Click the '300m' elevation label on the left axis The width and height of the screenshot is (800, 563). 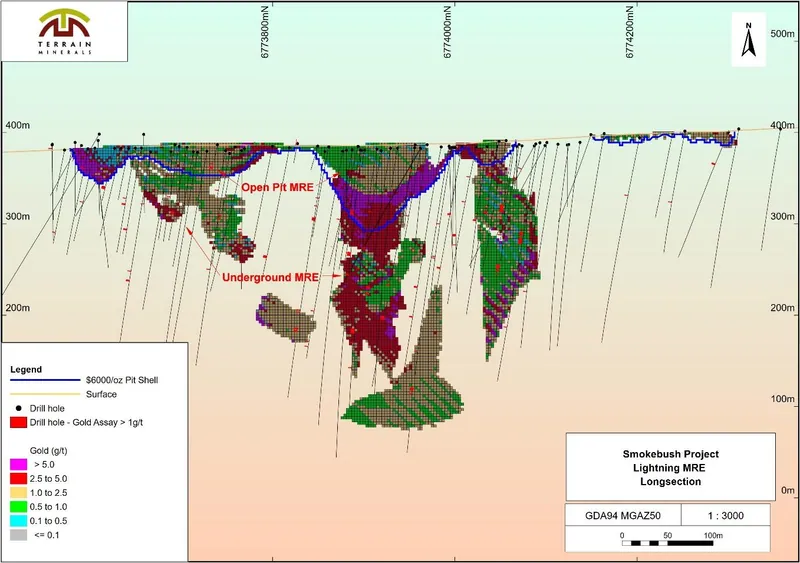tap(17, 216)
